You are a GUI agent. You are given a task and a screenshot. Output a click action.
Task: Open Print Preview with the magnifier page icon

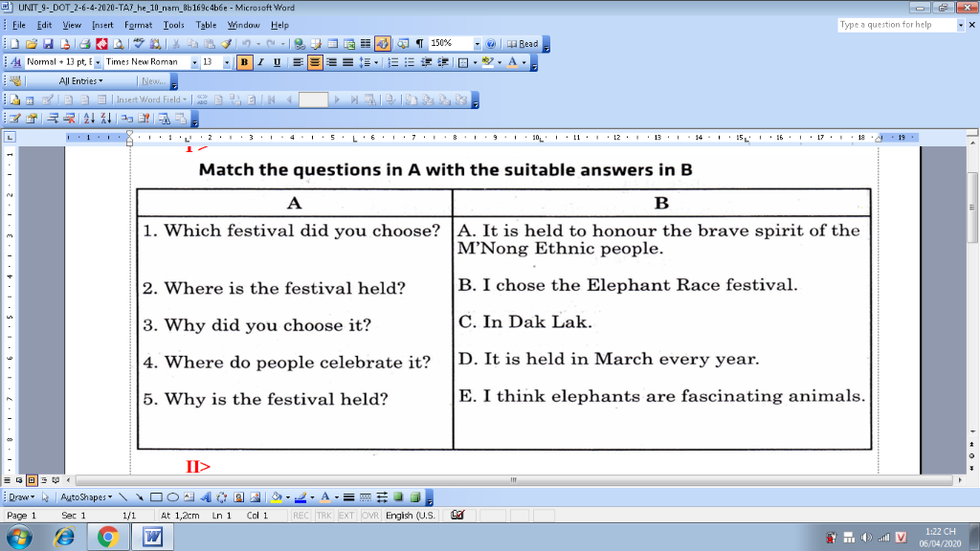coord(118,44)
